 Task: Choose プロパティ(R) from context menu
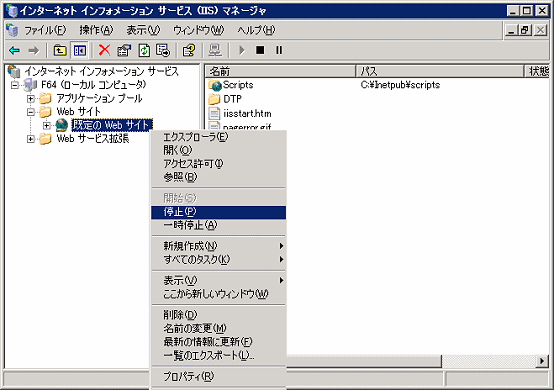(x=218, y=377)
